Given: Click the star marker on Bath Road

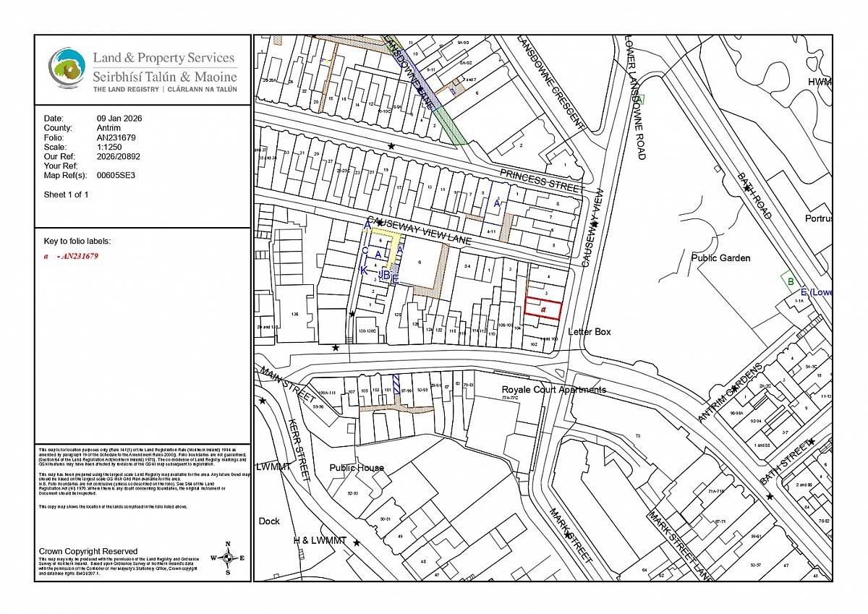Looking at the screenshot, I should pyautogui.click(x=747, y=188).
